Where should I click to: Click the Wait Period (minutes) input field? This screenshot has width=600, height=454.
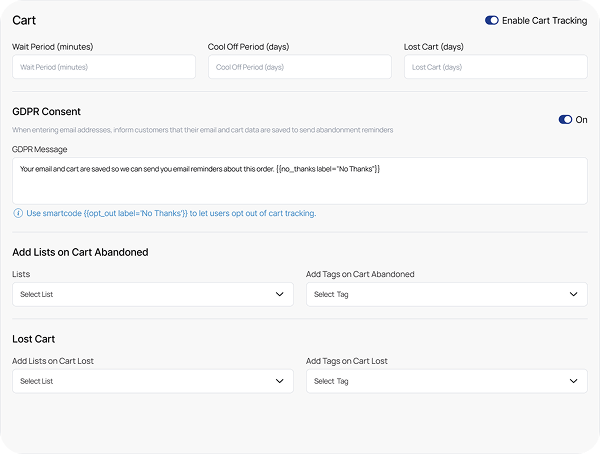pos(104,67)
